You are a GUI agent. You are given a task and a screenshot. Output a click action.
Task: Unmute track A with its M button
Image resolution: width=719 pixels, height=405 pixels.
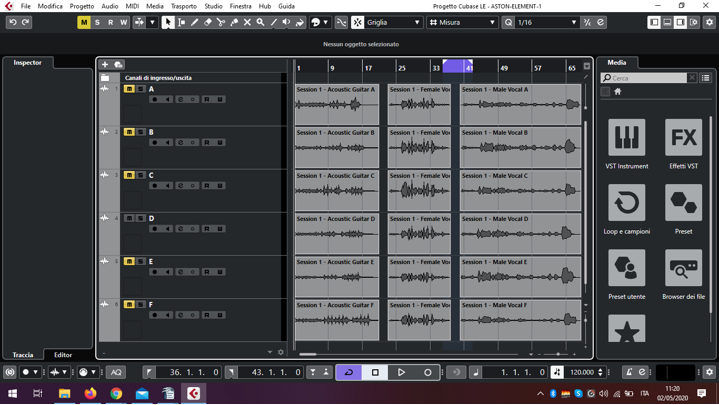pyautogui.click(x=129, y=89)
